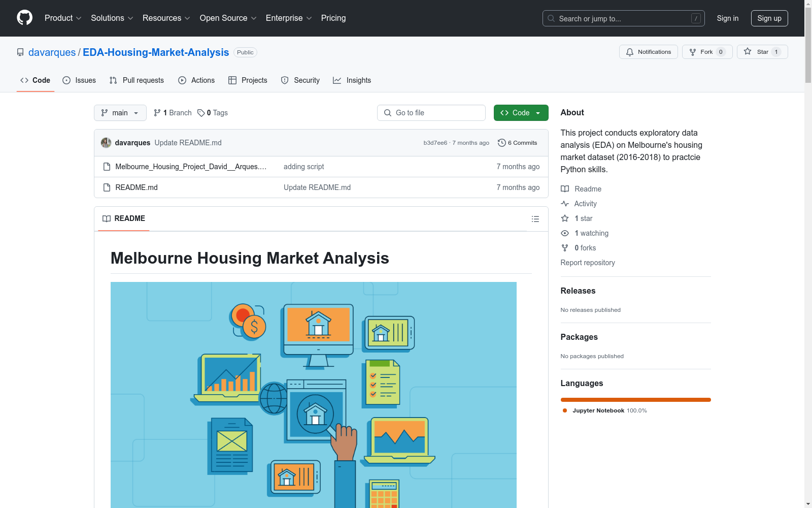Open the Actions tab
The height and width of the screenshot is (508, 812).
tap(196, 80)
